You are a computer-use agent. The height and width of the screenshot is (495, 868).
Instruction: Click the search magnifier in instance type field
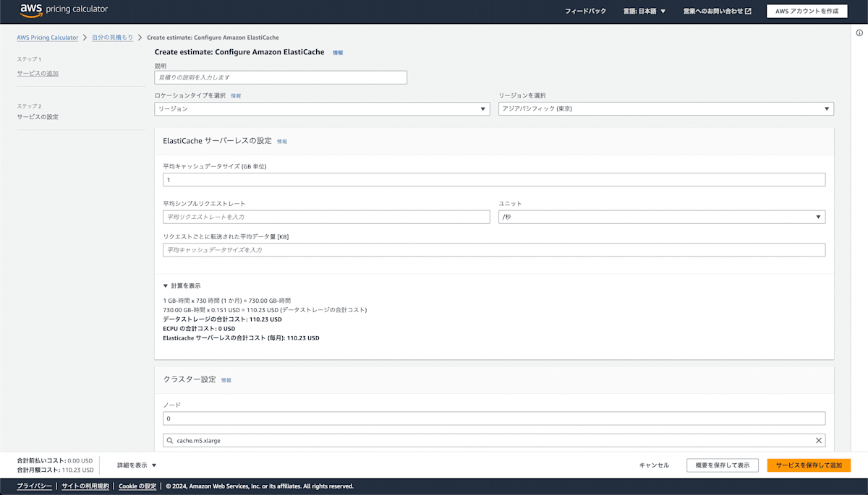[x=170, y=440]
